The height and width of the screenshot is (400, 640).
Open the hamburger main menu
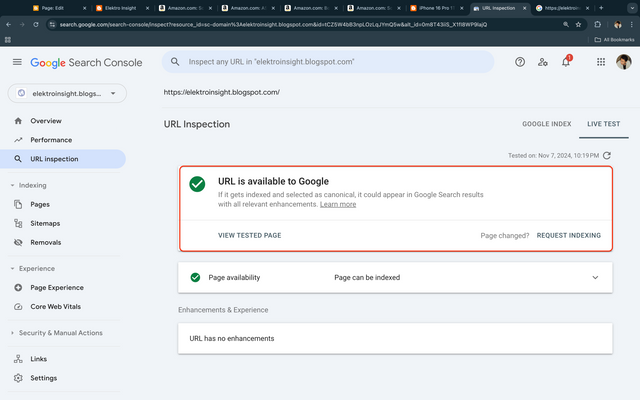click(x=17, y=62)
